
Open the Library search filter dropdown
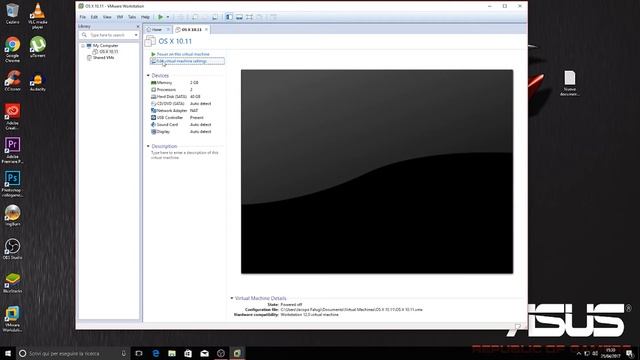[136, 35]
